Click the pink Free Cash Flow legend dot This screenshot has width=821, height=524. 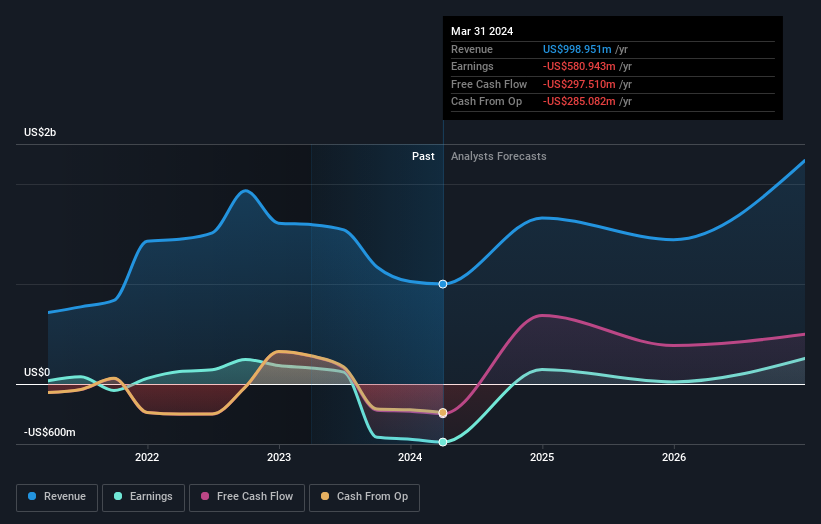[205, 496]
